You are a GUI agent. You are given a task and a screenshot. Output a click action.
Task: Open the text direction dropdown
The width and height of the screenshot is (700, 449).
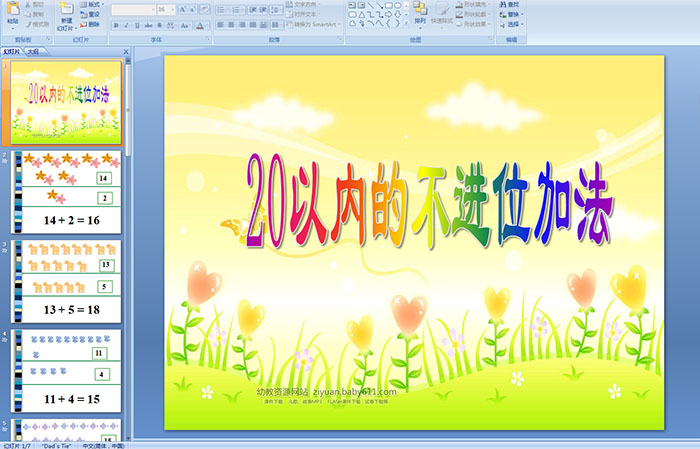(x=304, y=4)
